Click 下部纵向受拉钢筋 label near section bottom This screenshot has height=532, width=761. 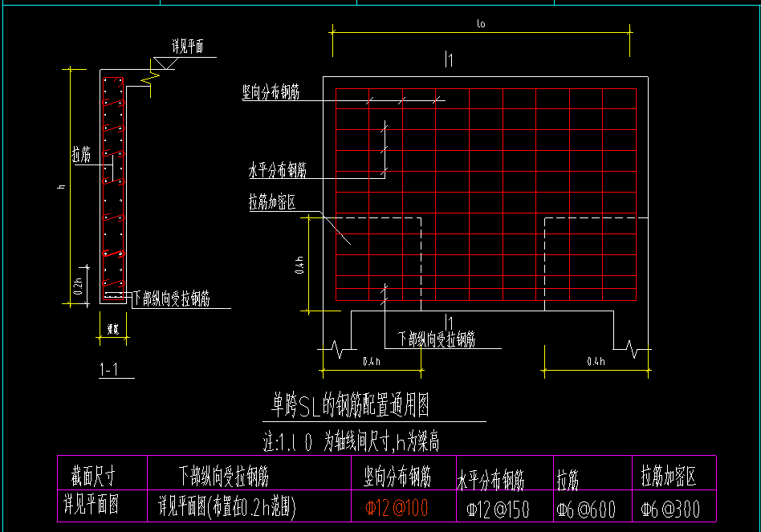pos(171,298)
